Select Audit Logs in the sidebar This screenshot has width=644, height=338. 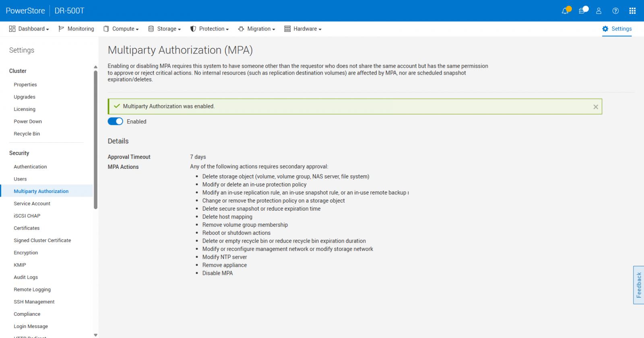click(26, 277)
